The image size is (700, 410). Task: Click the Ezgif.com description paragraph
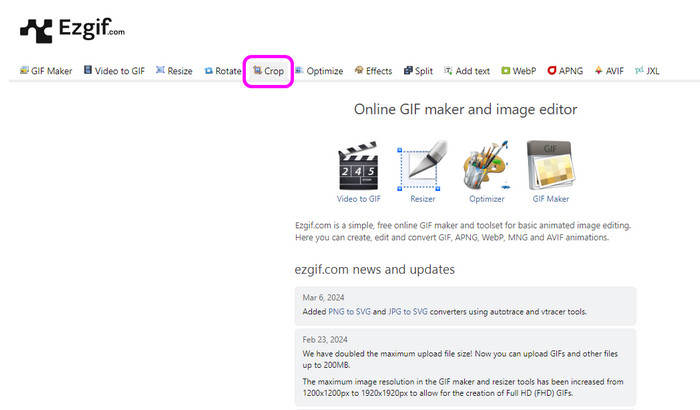463,231
